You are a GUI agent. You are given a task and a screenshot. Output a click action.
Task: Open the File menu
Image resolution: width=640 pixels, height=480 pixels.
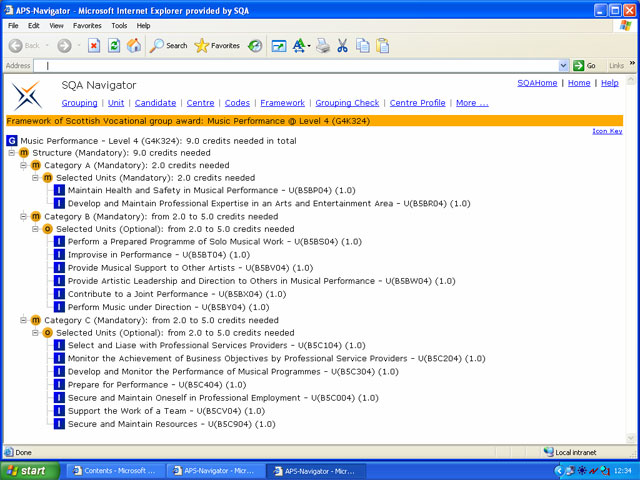click(13, 26)
